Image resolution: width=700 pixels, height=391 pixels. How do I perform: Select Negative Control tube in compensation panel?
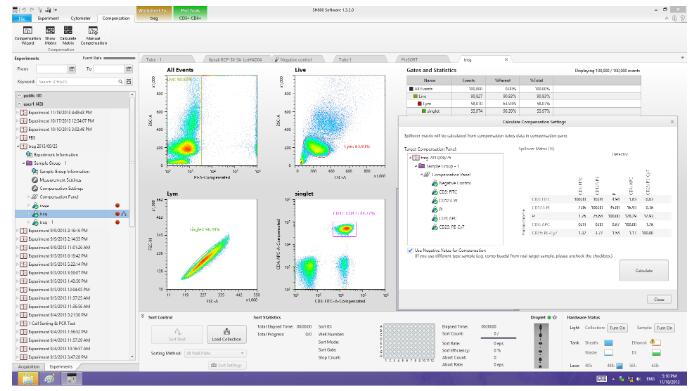pos(451,183)
